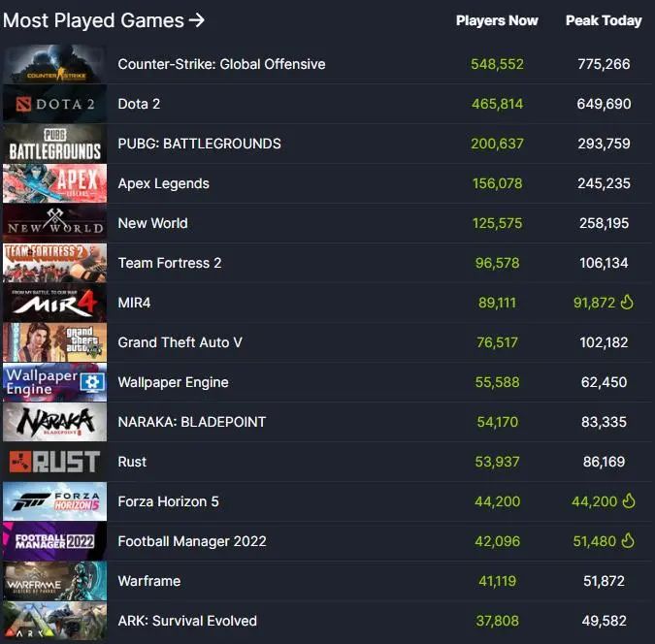The width and height of the screenshot is (655, 644).
Task: Select the Forza Horizon 5 logo thumbnail
Action: [54, 501]
